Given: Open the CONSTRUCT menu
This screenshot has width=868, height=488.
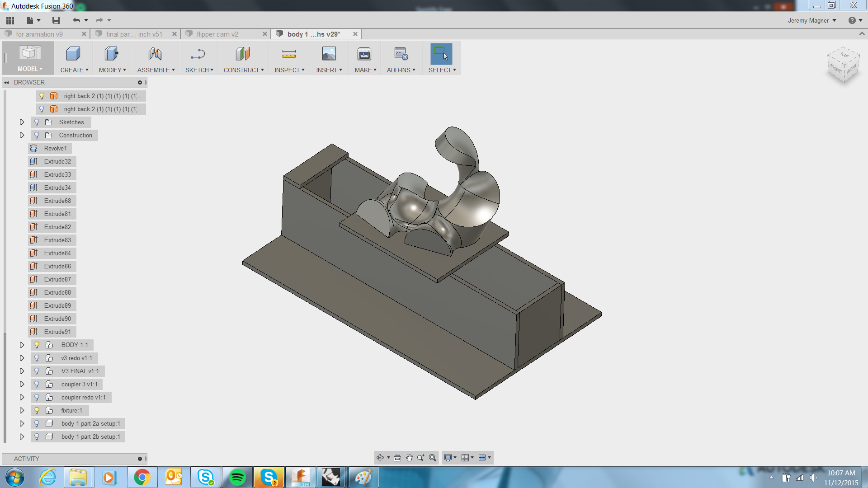Looking at the screenshot, I should point(243,70).
